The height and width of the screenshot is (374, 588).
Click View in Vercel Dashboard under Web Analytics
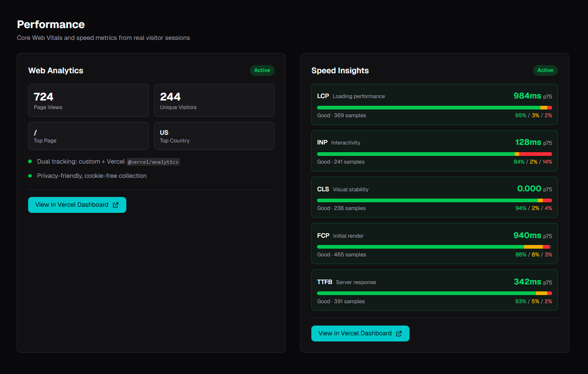(x=77, y=205)
